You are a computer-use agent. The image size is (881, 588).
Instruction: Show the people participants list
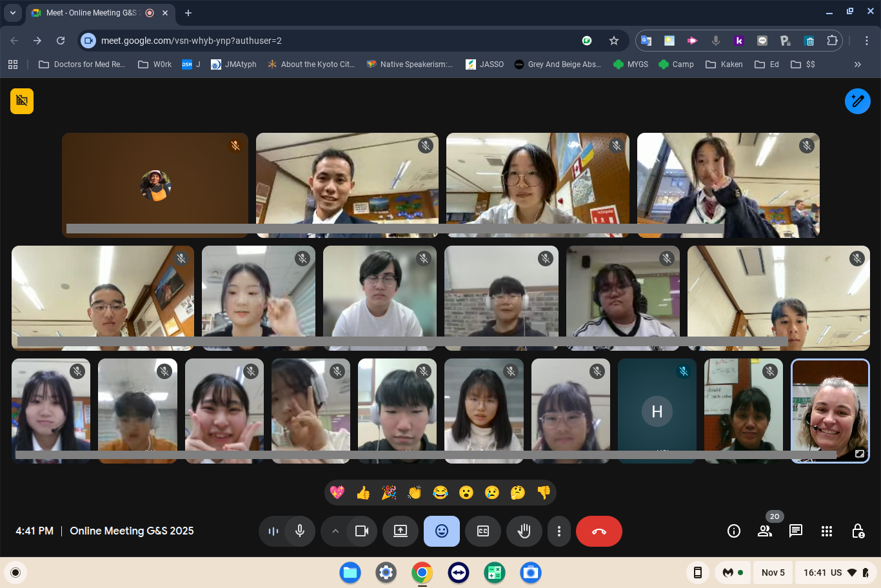[x=765, y=531]
